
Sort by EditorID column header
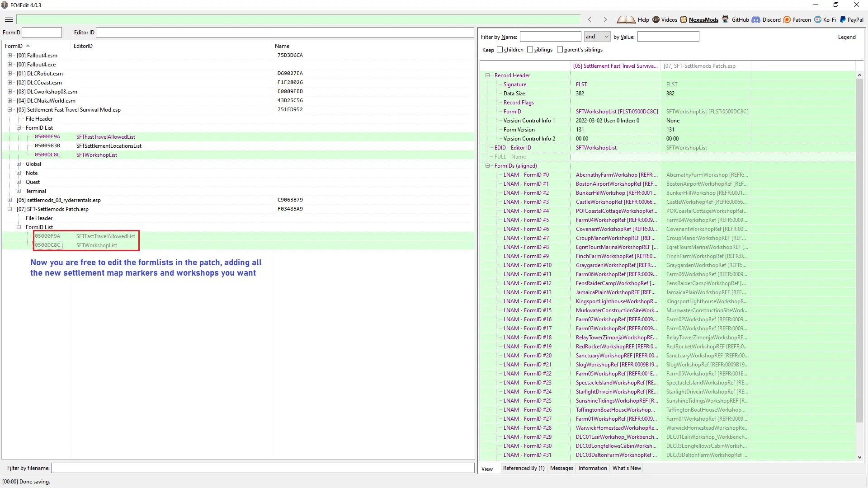pos(172,46)
